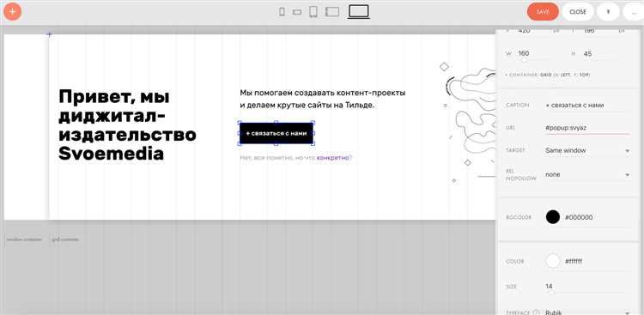Screen dimensions: 644x315
Task: Select the desktop screen resolution icon
Action: click(x=359, y=12)
